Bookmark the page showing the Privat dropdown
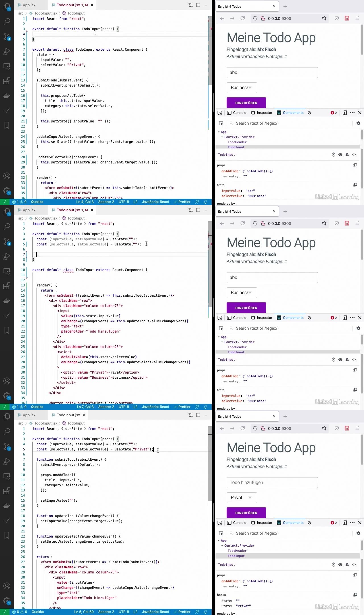Screen dimensions: 364x615 [324, 429]
